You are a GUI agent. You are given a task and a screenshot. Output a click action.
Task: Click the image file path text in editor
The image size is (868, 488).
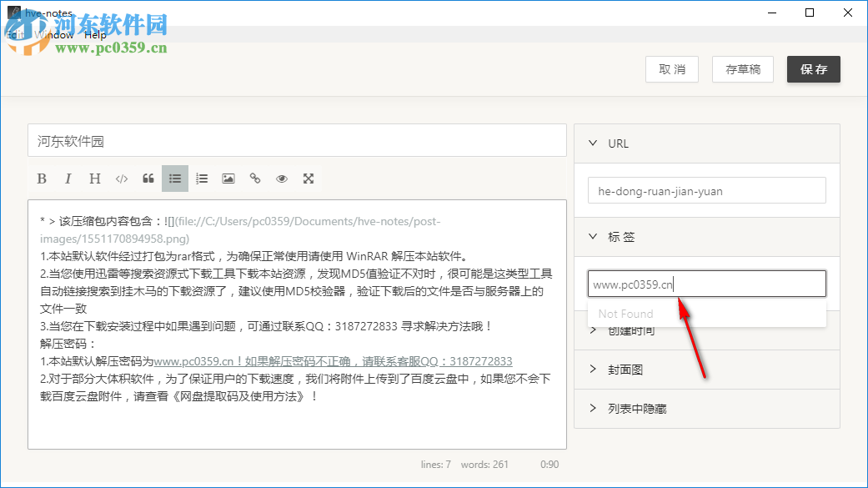click(240, 230)
